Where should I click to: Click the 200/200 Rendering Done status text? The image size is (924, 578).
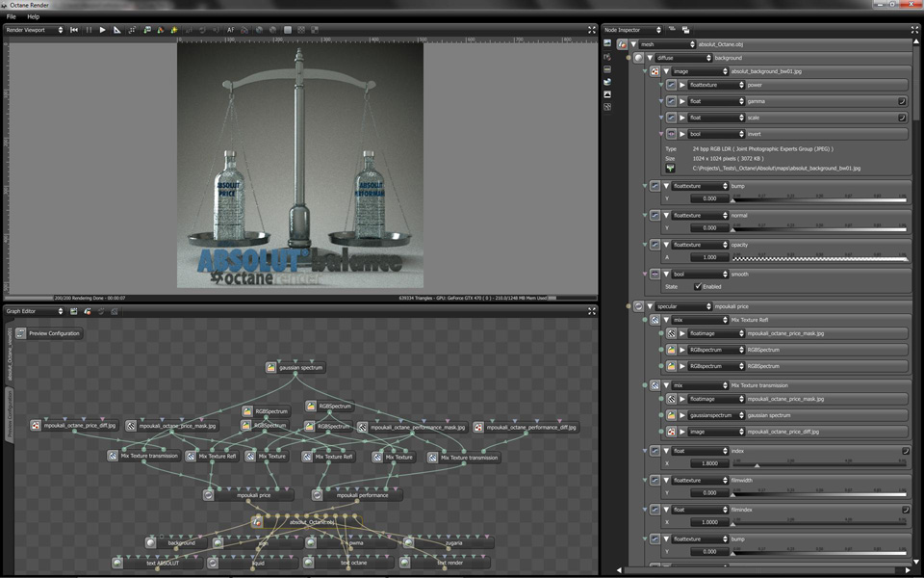90,298
